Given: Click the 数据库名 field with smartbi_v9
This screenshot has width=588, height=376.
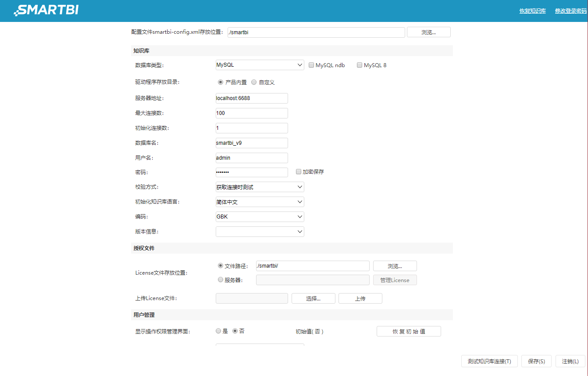Looking at the screenshot, I should 252,143.
